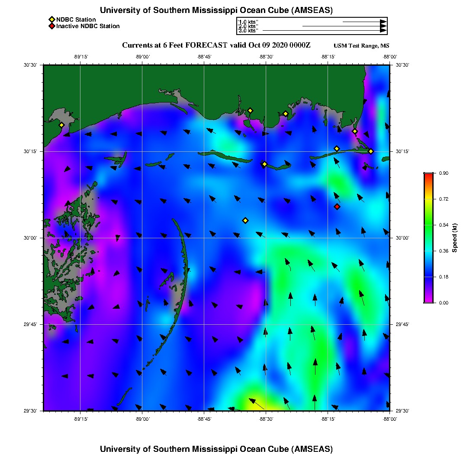The height and width of the screenshot is (454, 476).
Task: Click the 'Inactive NDBC Station' legend text
Action: [88, 26]
